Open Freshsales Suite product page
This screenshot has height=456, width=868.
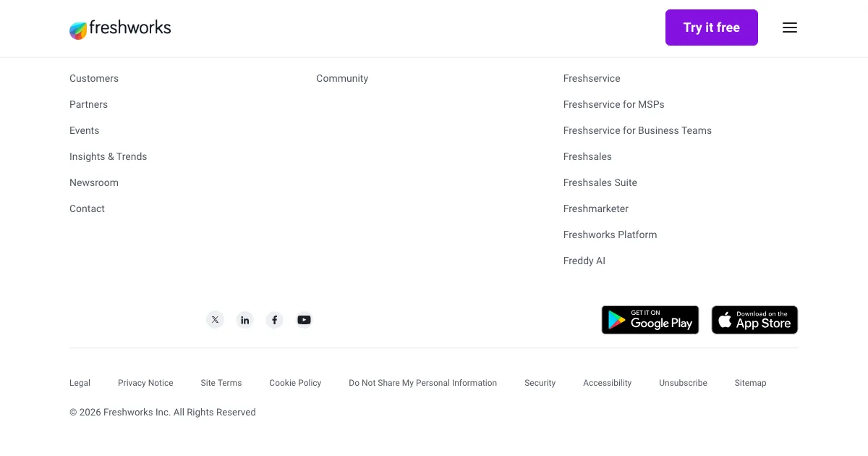600,182
